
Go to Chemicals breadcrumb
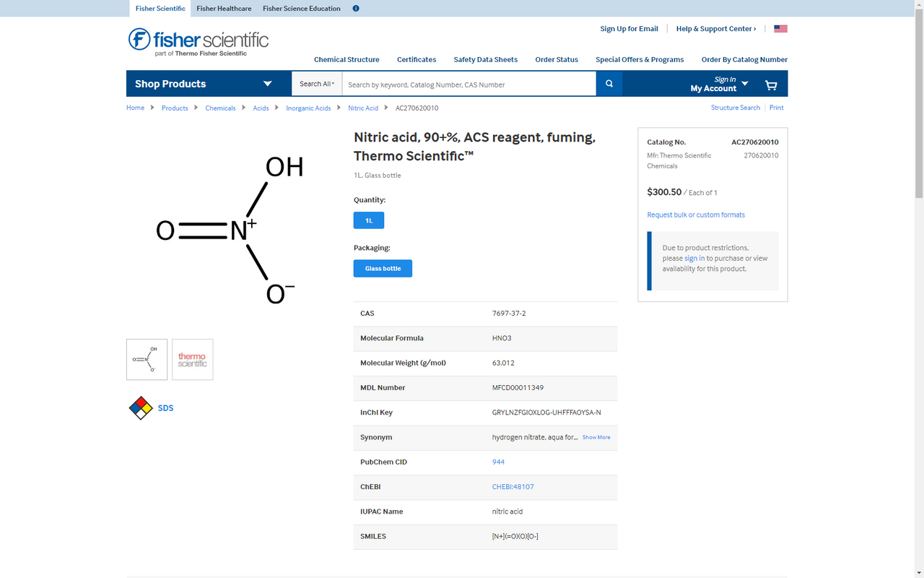[220, 108]
